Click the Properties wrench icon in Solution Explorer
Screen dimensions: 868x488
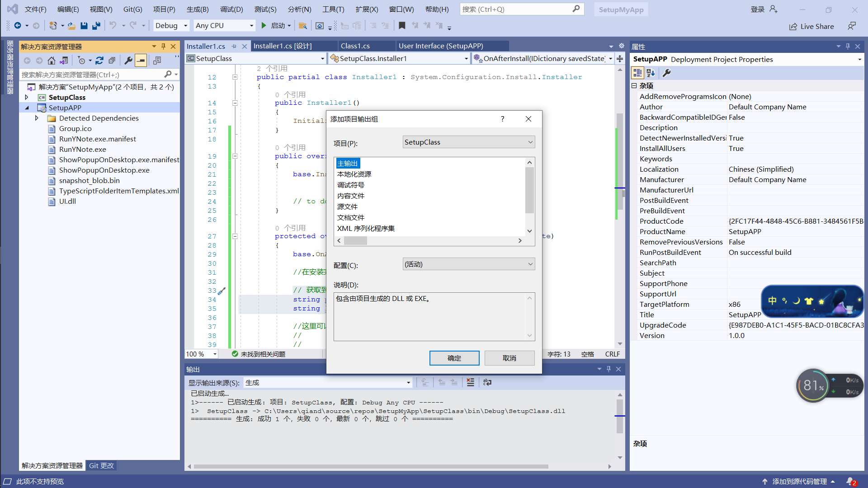coord(128,61)
